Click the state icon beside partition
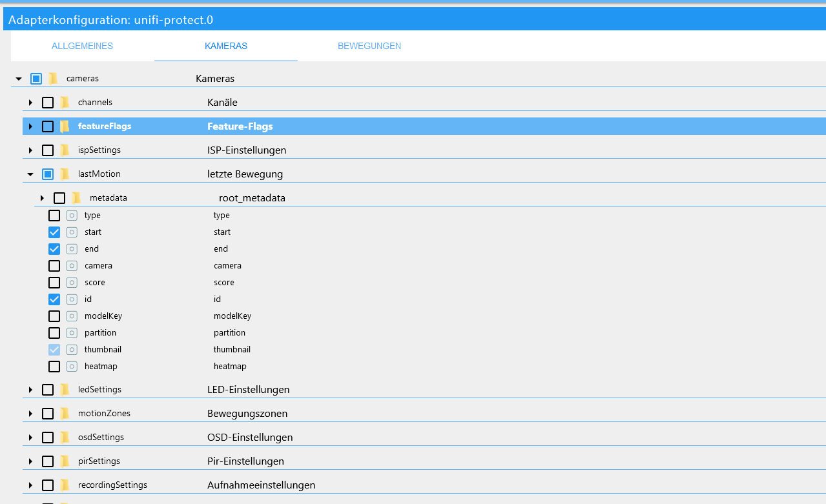826x504 pixels. coord(72,333)
